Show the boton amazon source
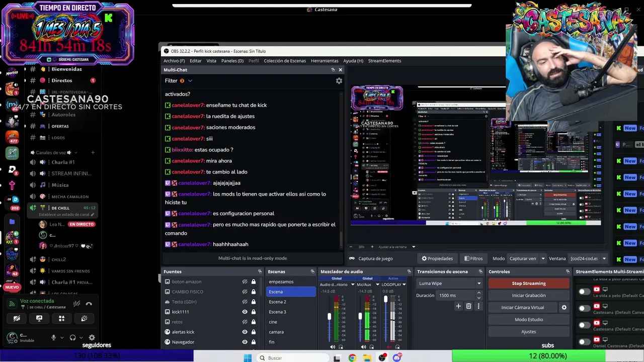 (245, 282)
